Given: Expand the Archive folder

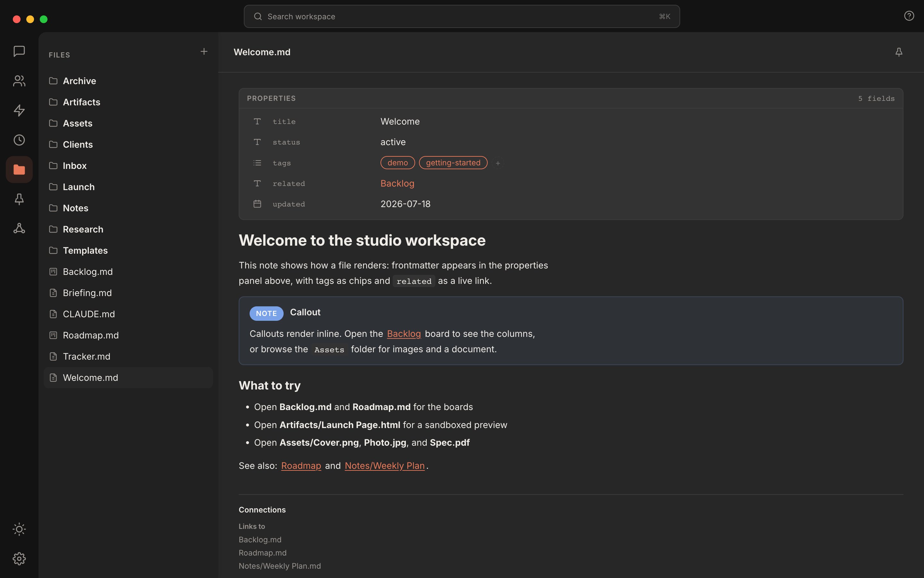Looking at the screenshot, I should click(128, 81).
